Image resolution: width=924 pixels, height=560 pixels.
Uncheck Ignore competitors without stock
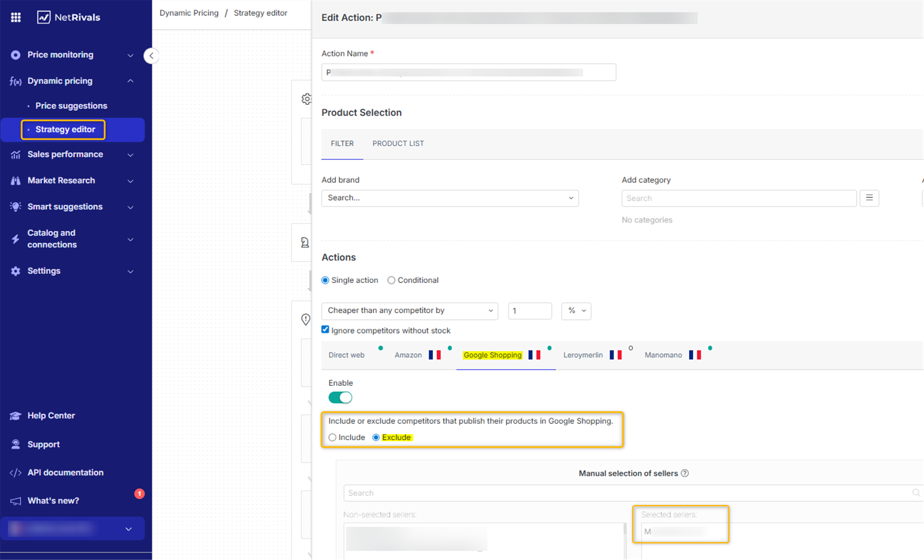tap(325, 330)
